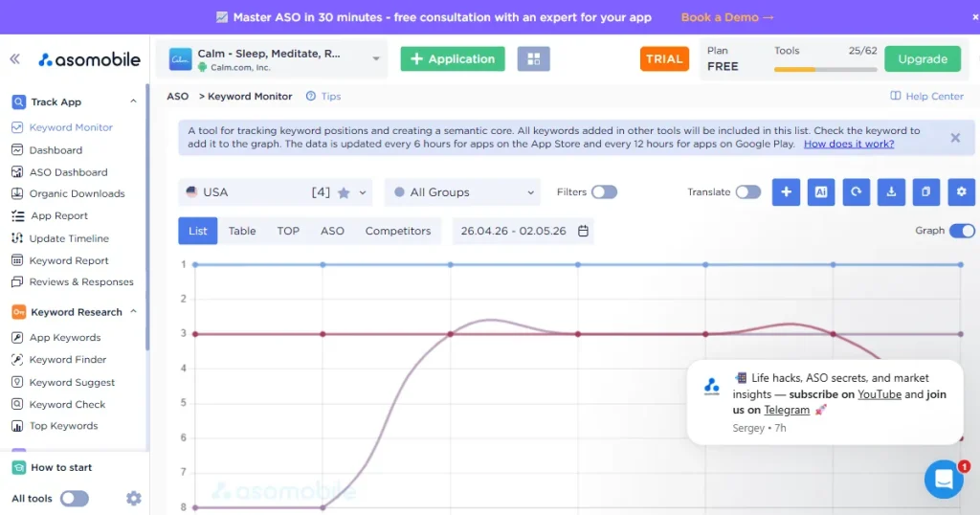Screen dimensions: 980x515
Task: Switch to the Competitors tab
Action: [398, 231]
